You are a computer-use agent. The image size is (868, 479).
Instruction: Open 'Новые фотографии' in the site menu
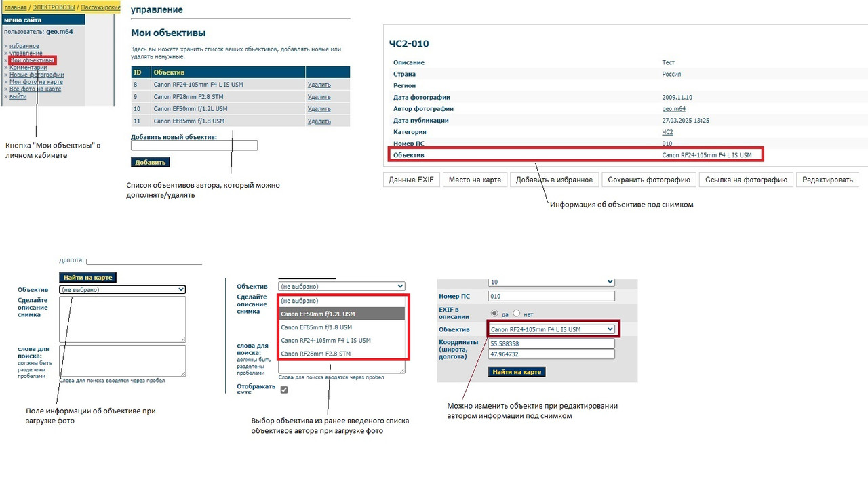(x=37, y=75)
